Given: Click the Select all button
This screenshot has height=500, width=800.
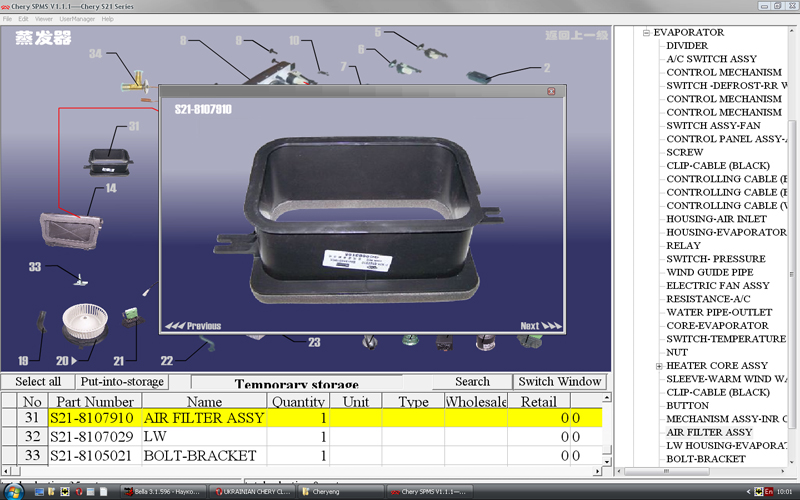Looking at the screenshot, I should point(38,382).
